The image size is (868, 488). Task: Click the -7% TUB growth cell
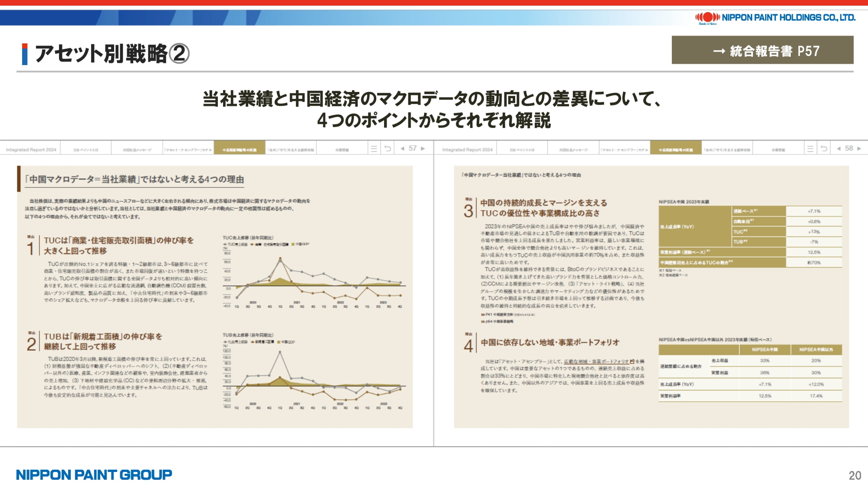pos(814,242)
